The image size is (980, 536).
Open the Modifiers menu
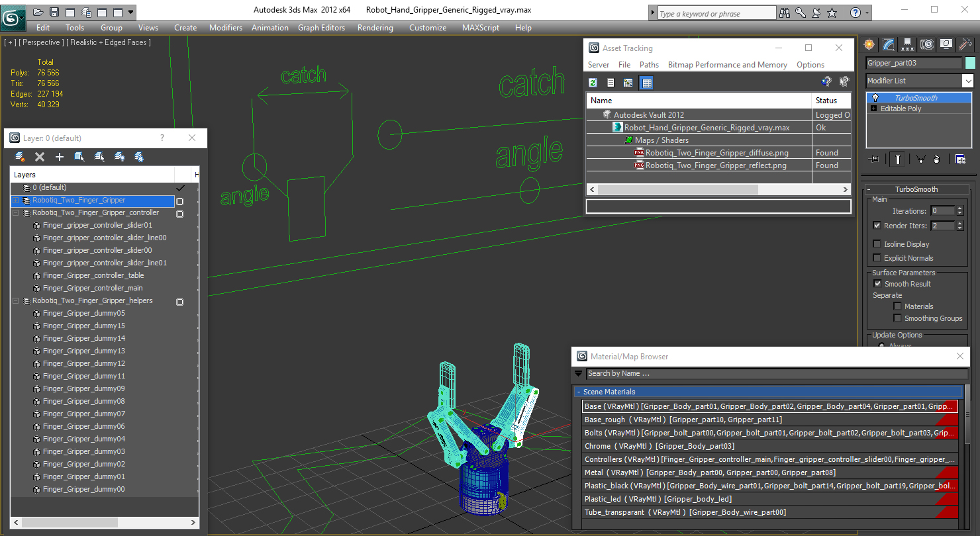coord(226,28)
